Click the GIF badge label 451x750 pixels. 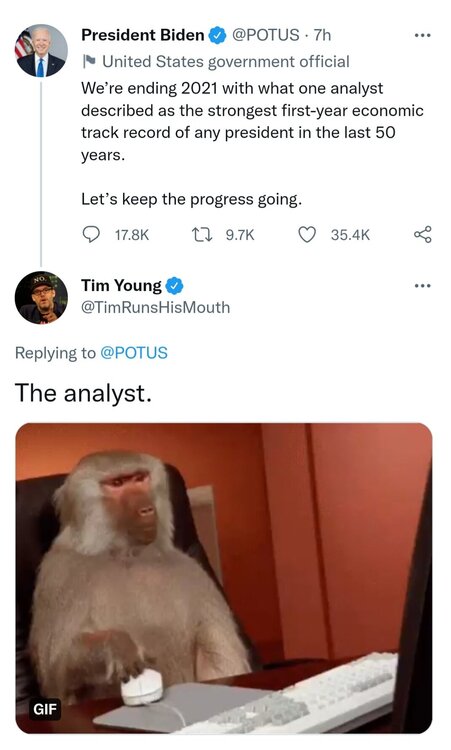tap(45, 708)
